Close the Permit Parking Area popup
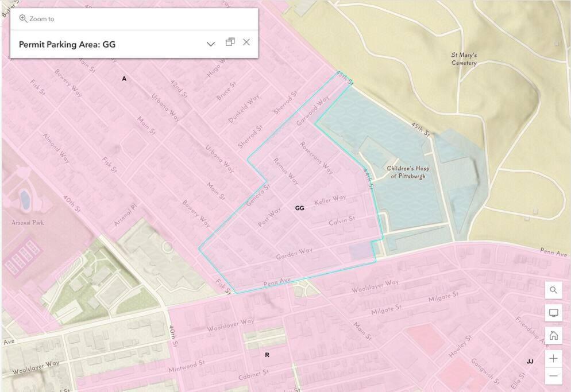 tap(246, 42)
